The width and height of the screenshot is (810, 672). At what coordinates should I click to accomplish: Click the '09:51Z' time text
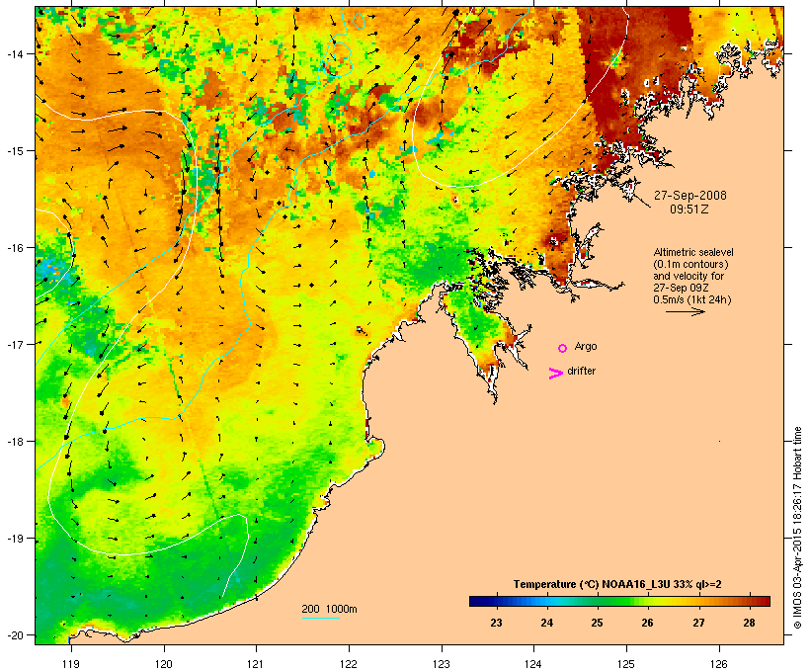click(689, 210)
